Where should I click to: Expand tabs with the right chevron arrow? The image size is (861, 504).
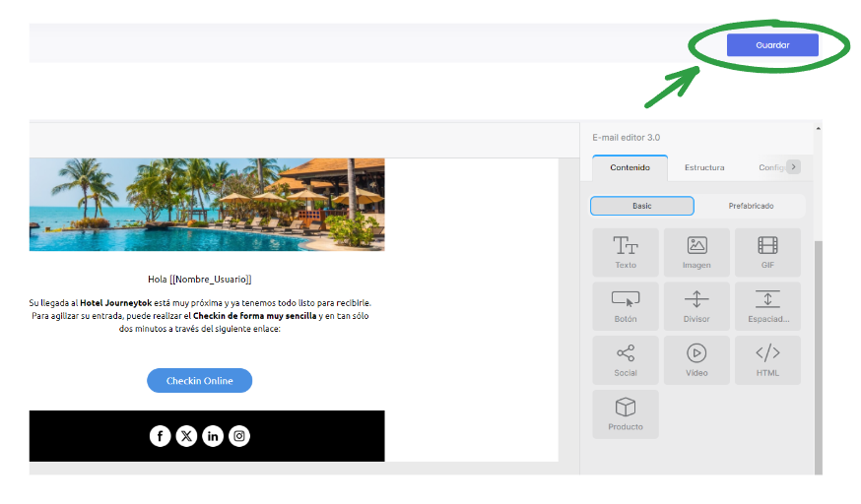(x=793, y=166)
